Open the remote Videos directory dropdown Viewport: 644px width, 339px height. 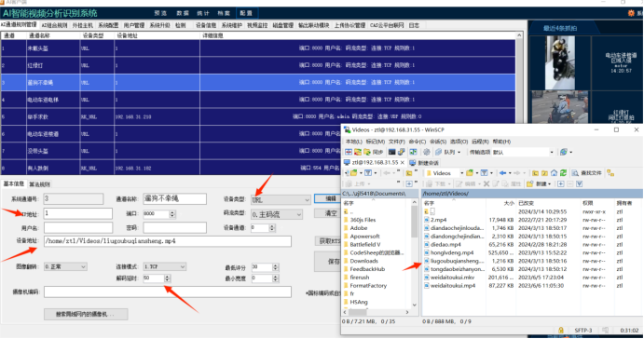461,173
